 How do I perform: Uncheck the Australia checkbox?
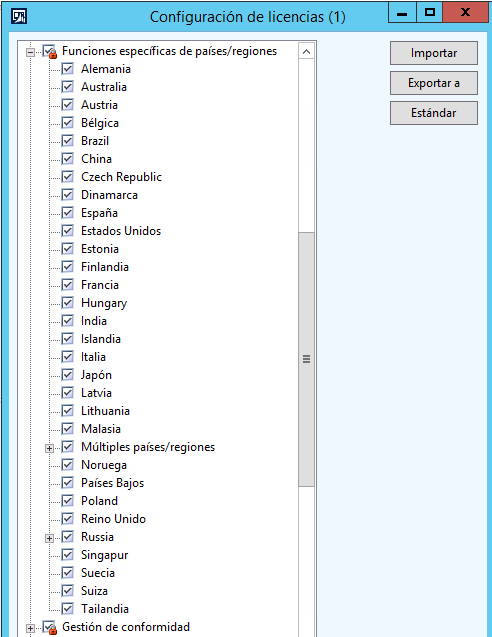point(67,87)
